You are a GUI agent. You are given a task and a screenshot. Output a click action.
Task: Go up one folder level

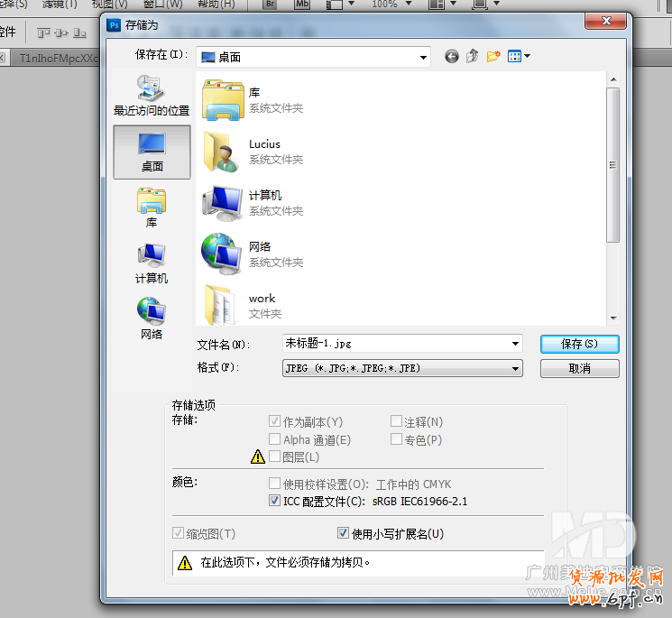coord(473,57)
